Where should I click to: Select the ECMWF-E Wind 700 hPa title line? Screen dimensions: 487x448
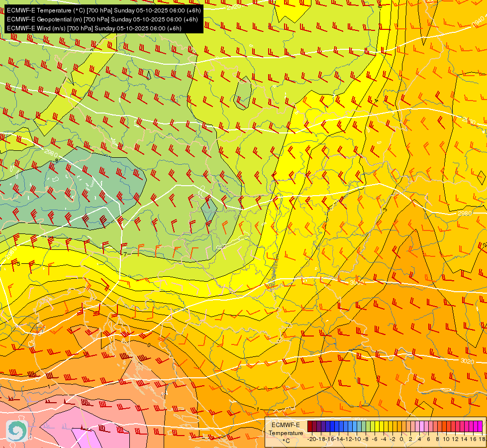(94, 28)
